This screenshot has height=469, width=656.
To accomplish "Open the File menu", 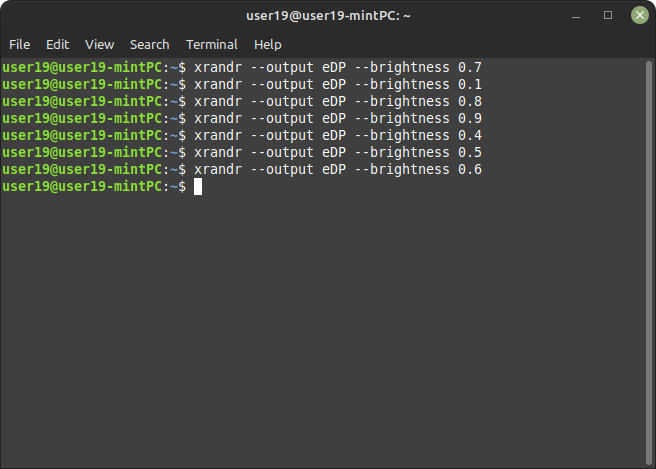I will point(20,44).
